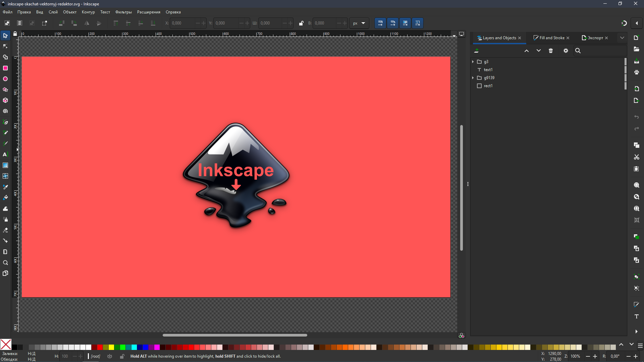
Task: Toggle scale stroke width on transform
Action: click(x=380, y=23)
